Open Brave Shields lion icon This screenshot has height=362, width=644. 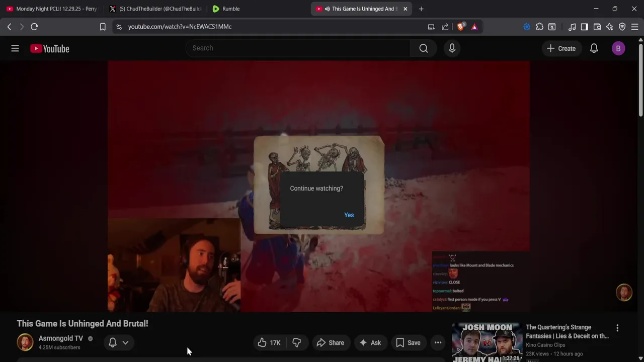461,27
